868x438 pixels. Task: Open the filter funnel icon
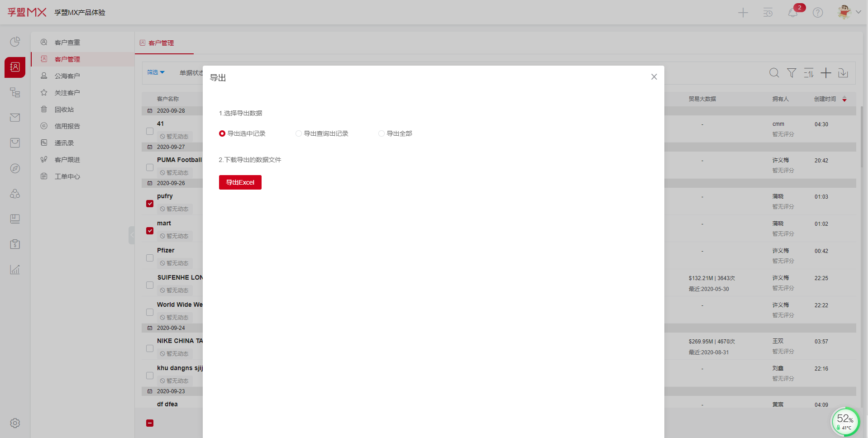tap(791, 73)
